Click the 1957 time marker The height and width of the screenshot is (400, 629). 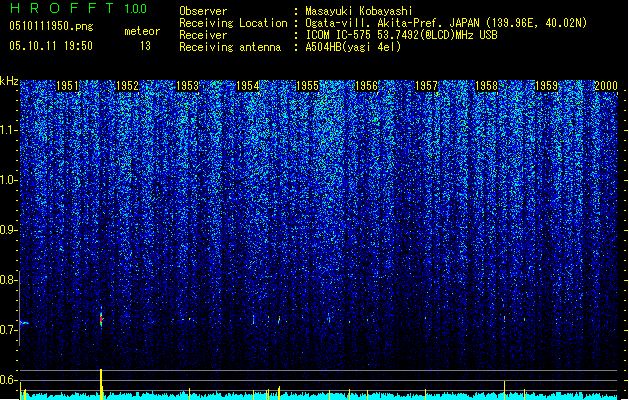[x=426, y=86]
